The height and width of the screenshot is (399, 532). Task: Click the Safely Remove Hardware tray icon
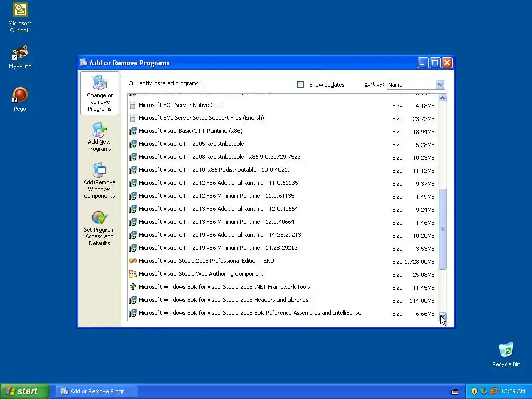[x=484, y=391]
